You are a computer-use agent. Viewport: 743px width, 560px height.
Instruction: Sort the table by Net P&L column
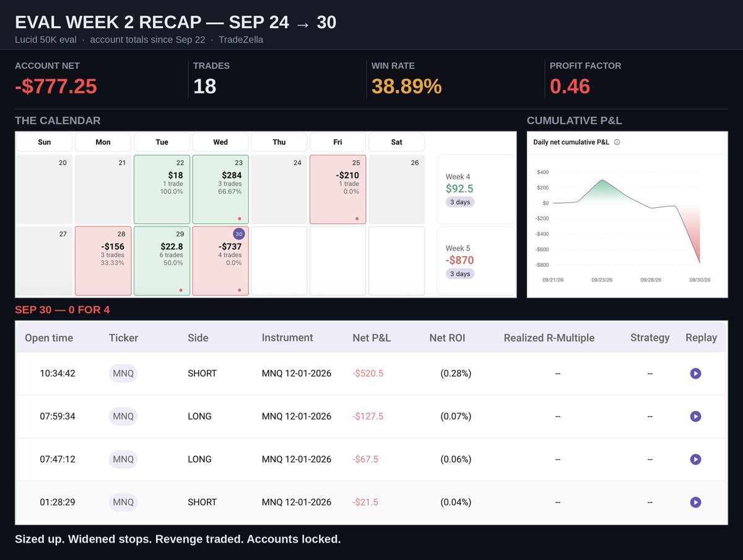371,338
